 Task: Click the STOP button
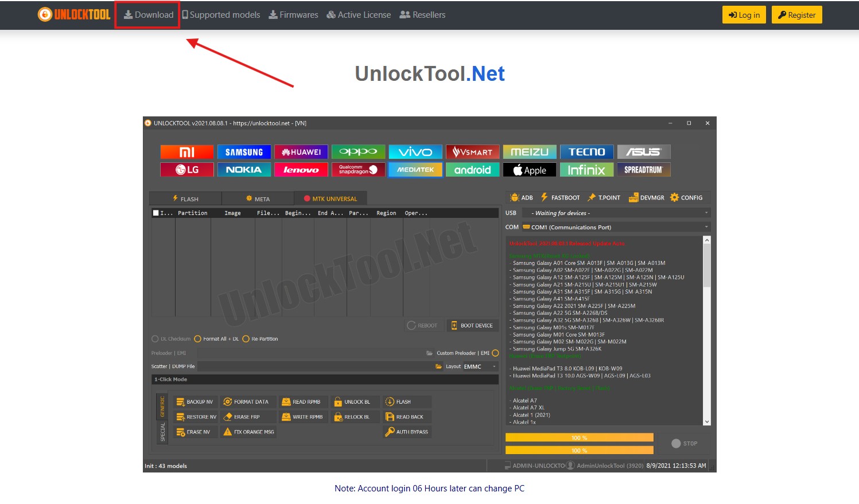pyautogui.click(x=684, y=443)
